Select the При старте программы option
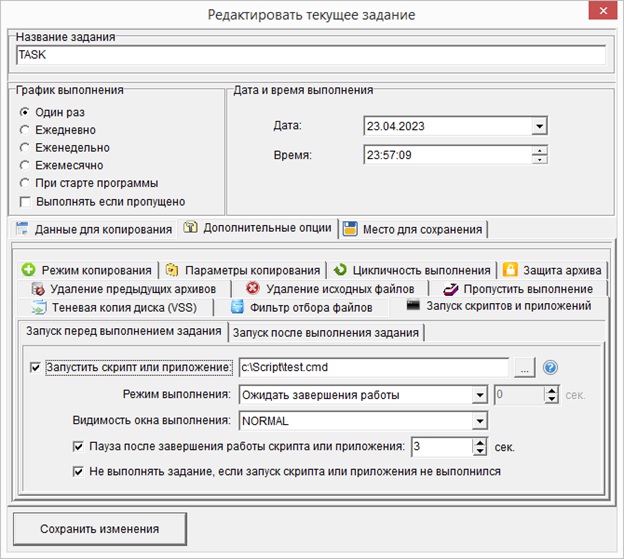624x559 pixels. click(25, 183)
